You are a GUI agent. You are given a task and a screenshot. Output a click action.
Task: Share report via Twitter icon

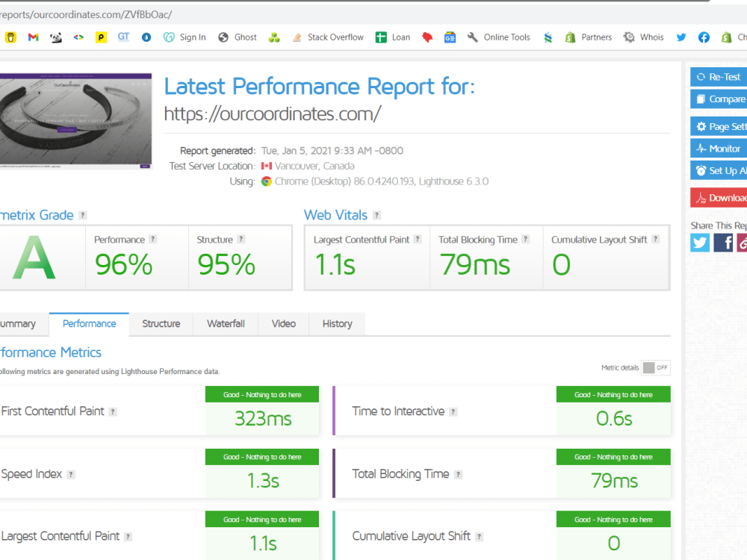700,243
